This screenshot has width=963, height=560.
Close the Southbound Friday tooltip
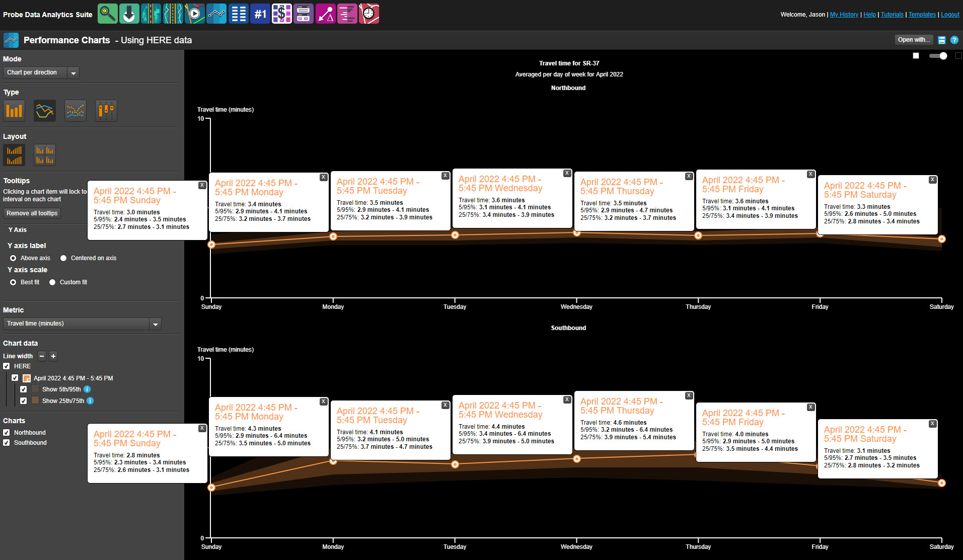coord(810,407)
